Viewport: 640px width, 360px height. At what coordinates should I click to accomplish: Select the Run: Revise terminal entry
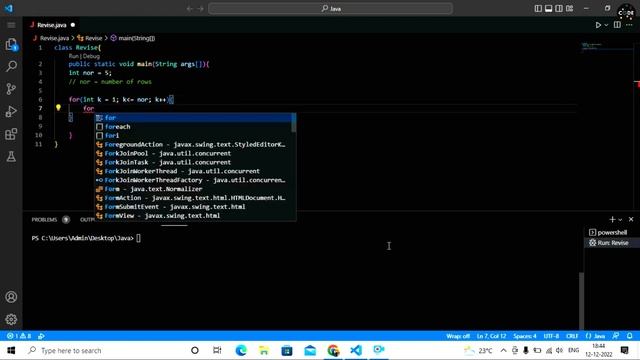click(612, 243)
